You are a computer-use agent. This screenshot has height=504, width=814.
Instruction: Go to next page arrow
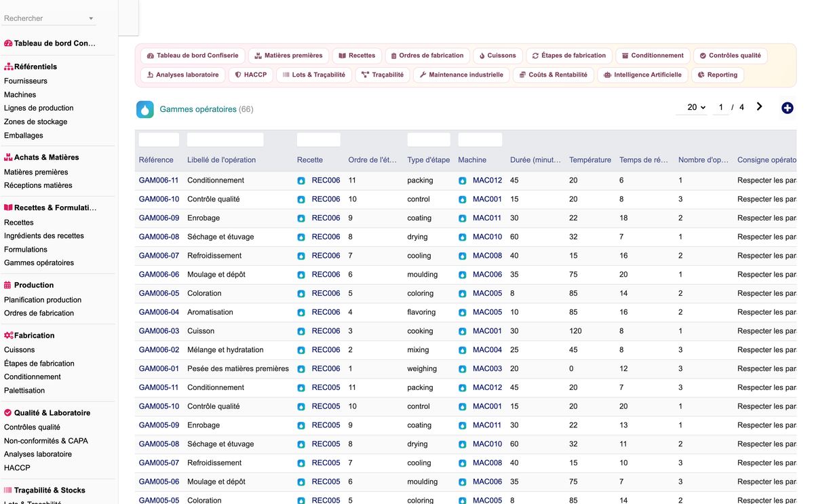pos(759,106)
